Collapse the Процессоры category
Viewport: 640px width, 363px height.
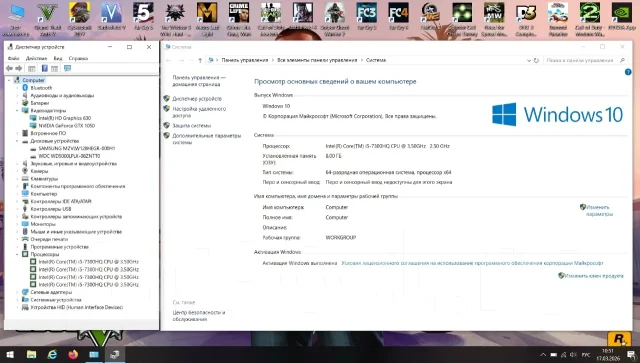[17, 254]
